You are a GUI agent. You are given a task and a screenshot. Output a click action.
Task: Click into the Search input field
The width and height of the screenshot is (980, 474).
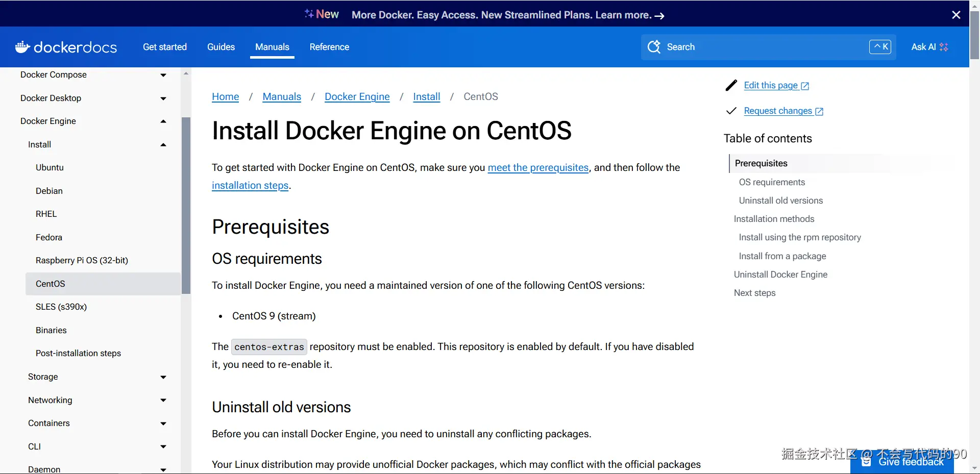[766, 47]
